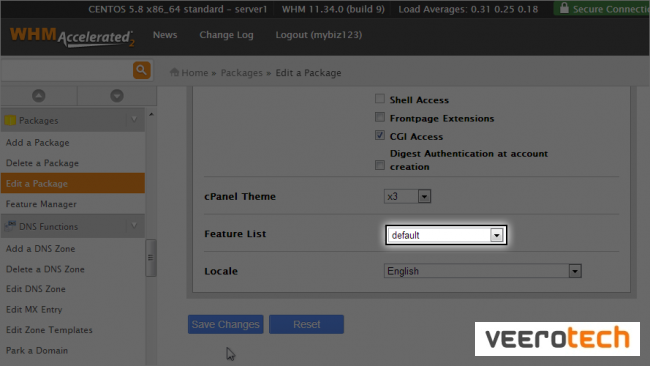Viewport: 650px width, 366px height.
Task: Enable the Shell Access checkbox
Action: point(380,99)
